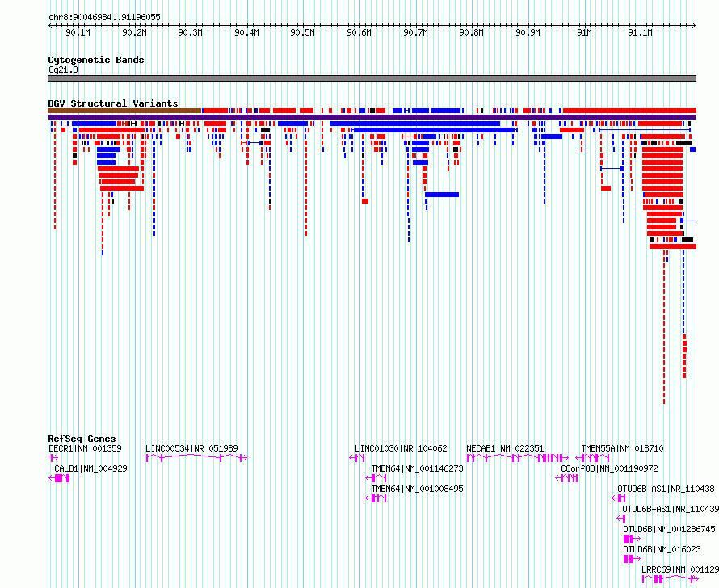
Task: Click the 90.2M ruler label
Action: point(134,32)
